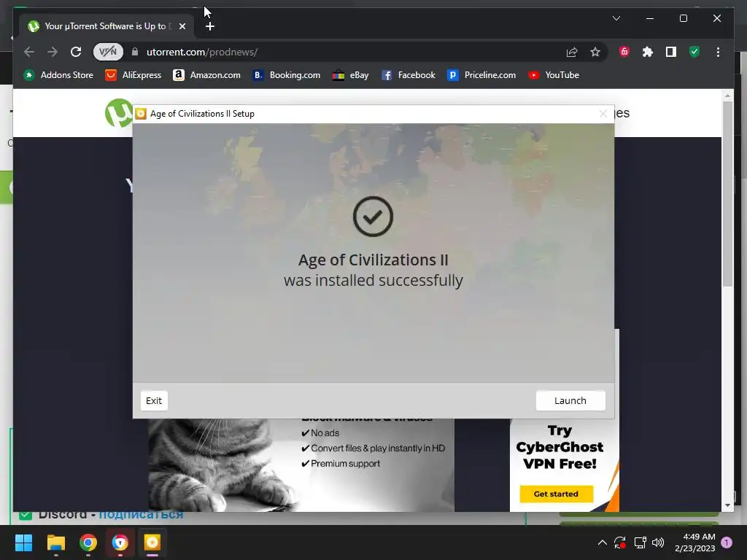The width and height of the screenshot is (747, 560).
Task: Toggle the browser side panel icon
Action: click(x=671, y=52)
